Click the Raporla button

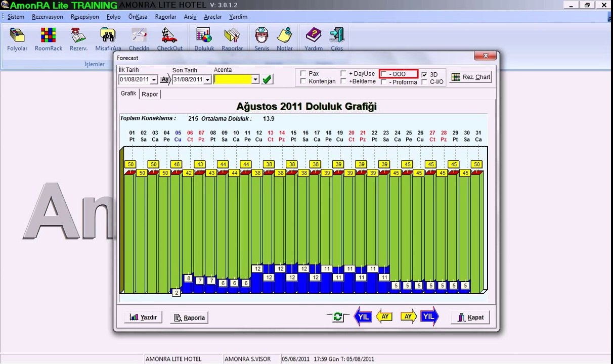189,317
